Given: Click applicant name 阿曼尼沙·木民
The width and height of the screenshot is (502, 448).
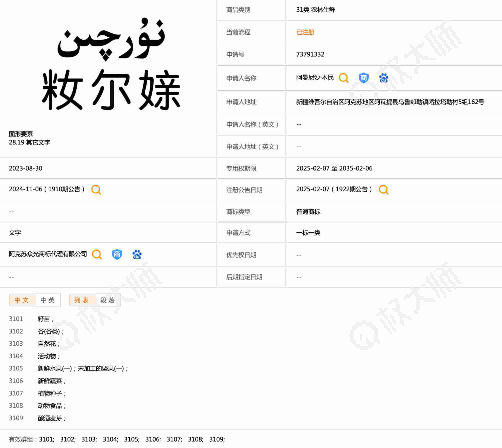Looking at the screenshot, I should (315, 78).
